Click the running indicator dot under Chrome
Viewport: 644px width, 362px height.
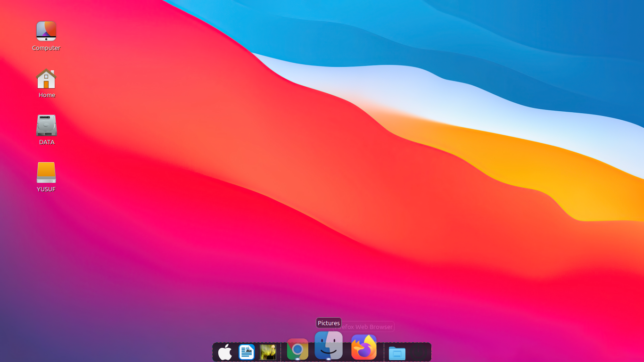298,360
